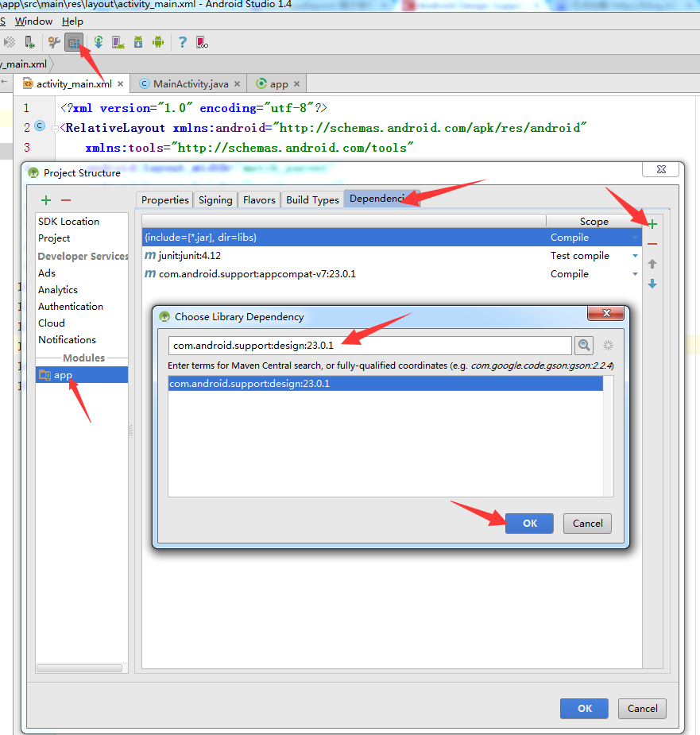The image size is (700, 735).
Task: Click the horizontal scrollbar under the modules list
Action: click(x=79, y=668)
